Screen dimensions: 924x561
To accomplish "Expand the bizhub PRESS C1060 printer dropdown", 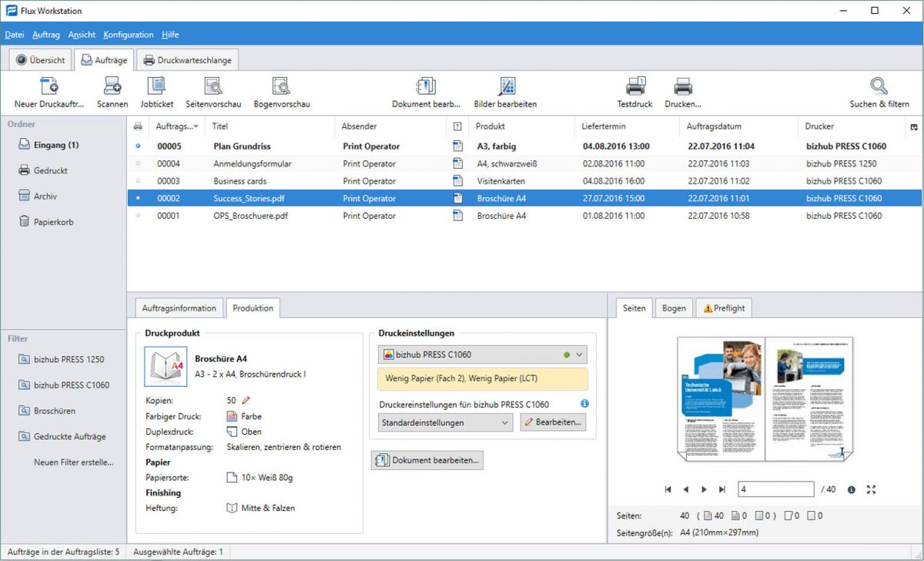I will [x=579, y=354].
